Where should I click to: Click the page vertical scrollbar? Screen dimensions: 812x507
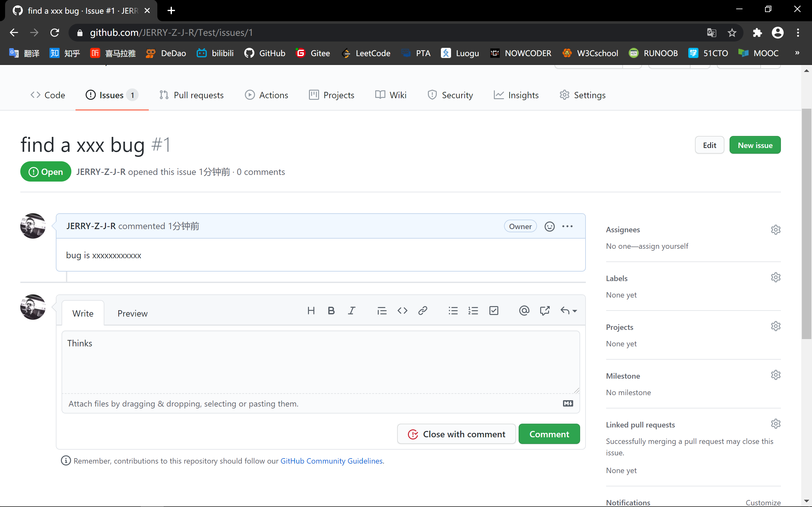point(806,224)
